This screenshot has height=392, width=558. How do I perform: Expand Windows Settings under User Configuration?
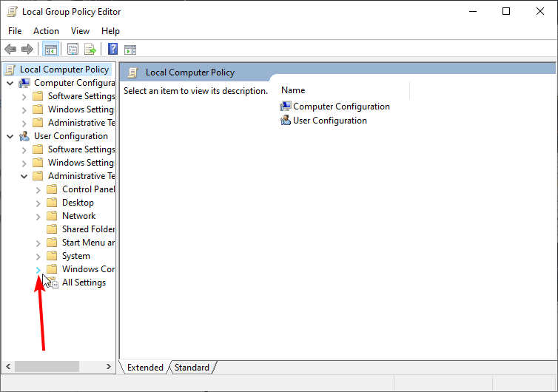pos(24,163)
